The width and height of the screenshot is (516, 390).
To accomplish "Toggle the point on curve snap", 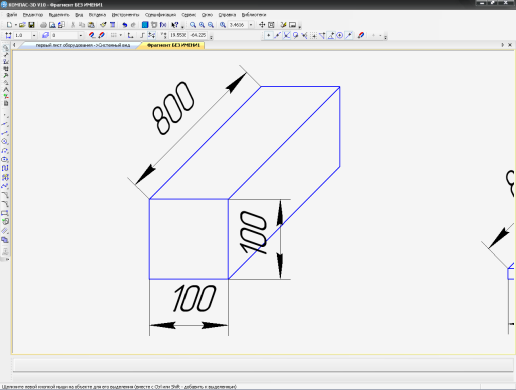I will 349,35.
